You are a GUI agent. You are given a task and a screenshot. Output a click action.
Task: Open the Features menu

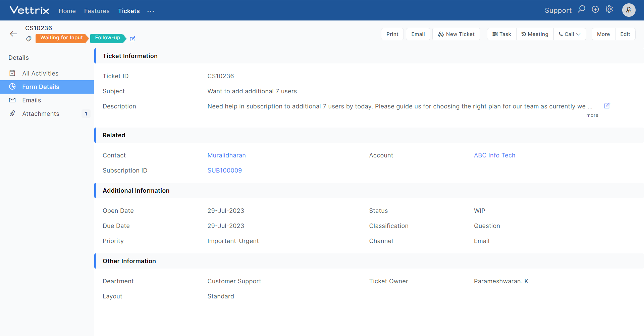97,11
